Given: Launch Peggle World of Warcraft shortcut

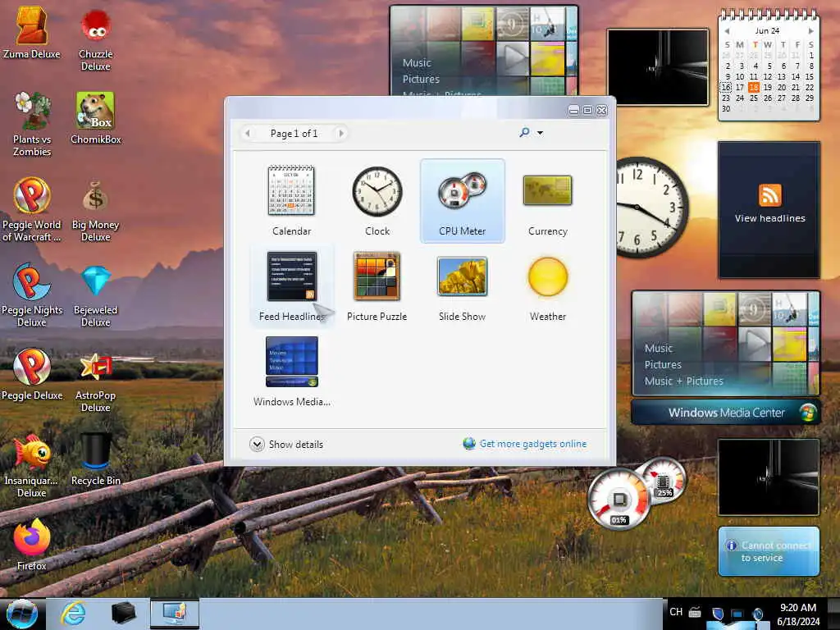Looking at the screenshot, I should pos(32,210).
